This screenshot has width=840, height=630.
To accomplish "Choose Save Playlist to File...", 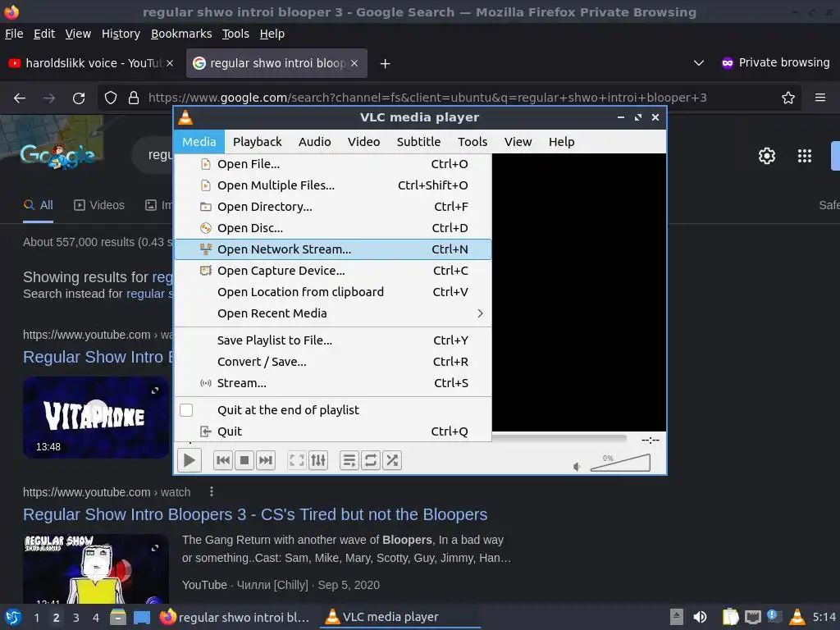I will [333, 340].
